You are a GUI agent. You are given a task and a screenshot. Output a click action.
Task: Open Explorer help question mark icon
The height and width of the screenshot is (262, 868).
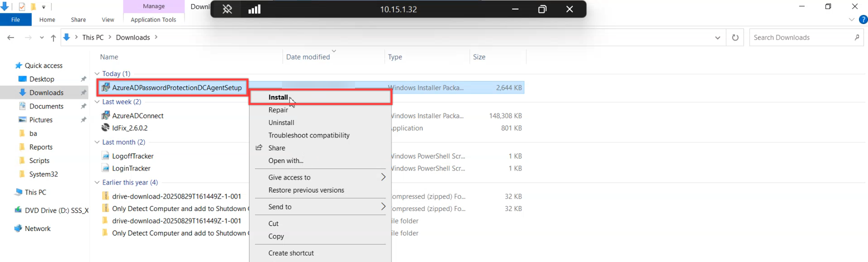point(863,20)
